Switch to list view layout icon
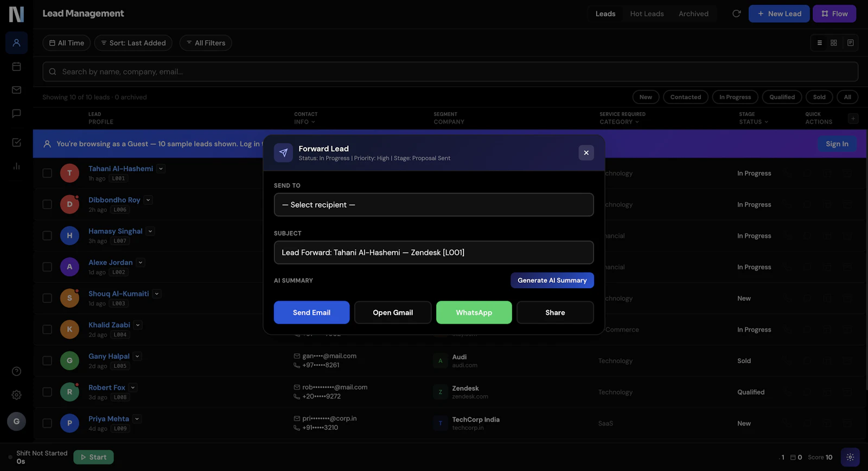This screenshot has width=868, height=471. click(x=819, y=43)
